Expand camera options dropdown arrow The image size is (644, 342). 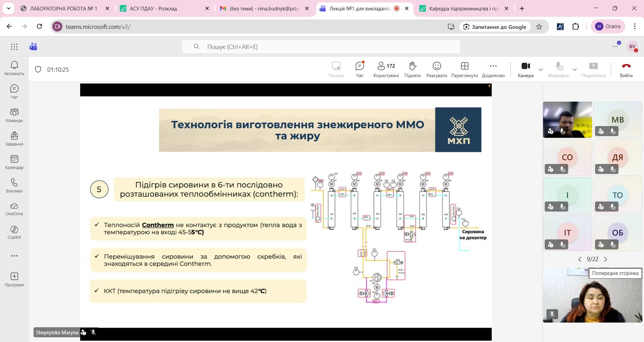click(541, 69)
